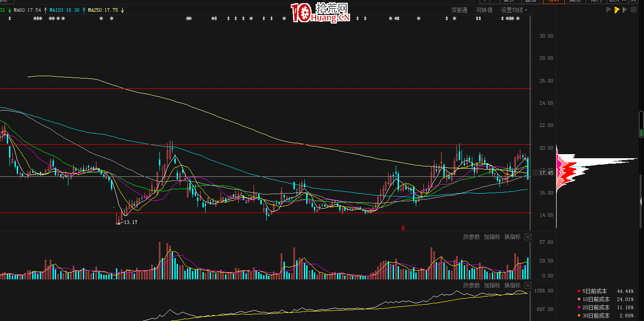Click the 可转债 tab
Image resolution: width=644 pixels, height=321 pixels.
pyautogui.click(x=484, y=10)
